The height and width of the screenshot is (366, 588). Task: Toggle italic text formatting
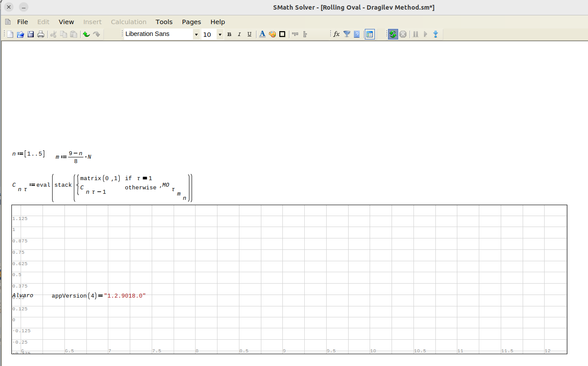(x=239, y=34)
